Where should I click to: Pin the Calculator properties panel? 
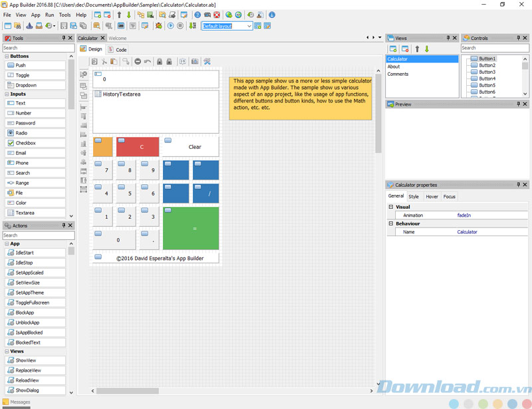click(517, 186)
